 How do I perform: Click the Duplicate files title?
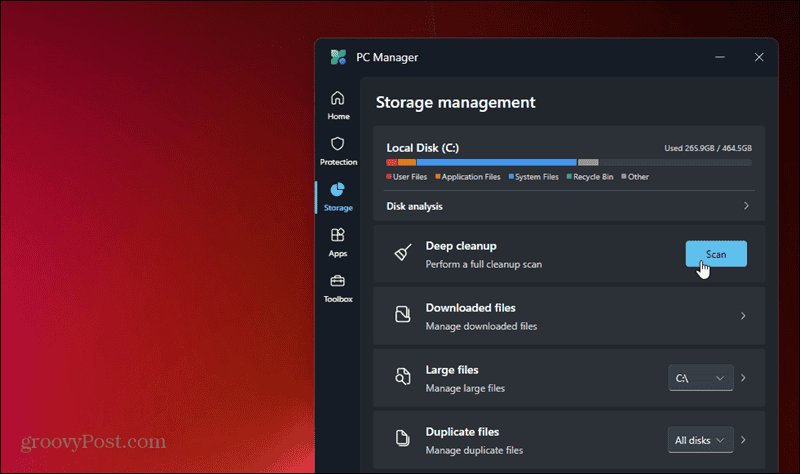tap(462, 432)
